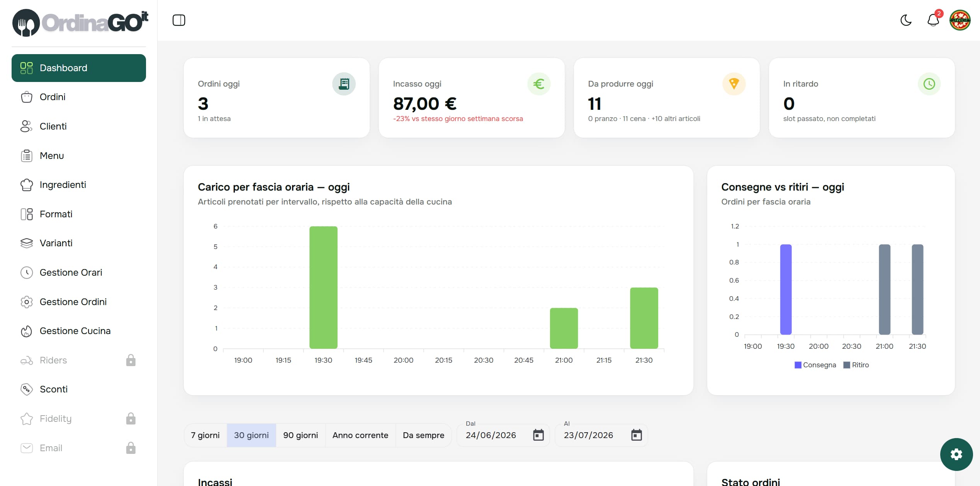Click the Menu list icon
The width and height of the screenshot is (980, 486).
[x=27, y=156]
